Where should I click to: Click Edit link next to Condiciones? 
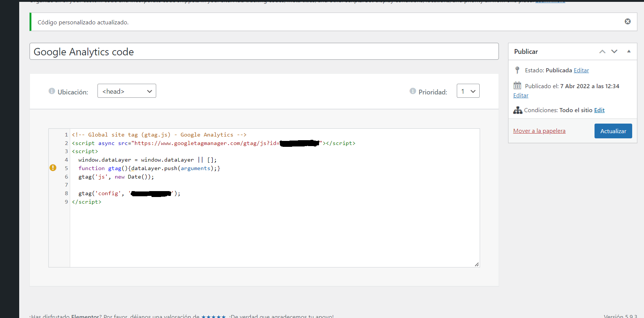pyautogui.click(x=599, y=110)
